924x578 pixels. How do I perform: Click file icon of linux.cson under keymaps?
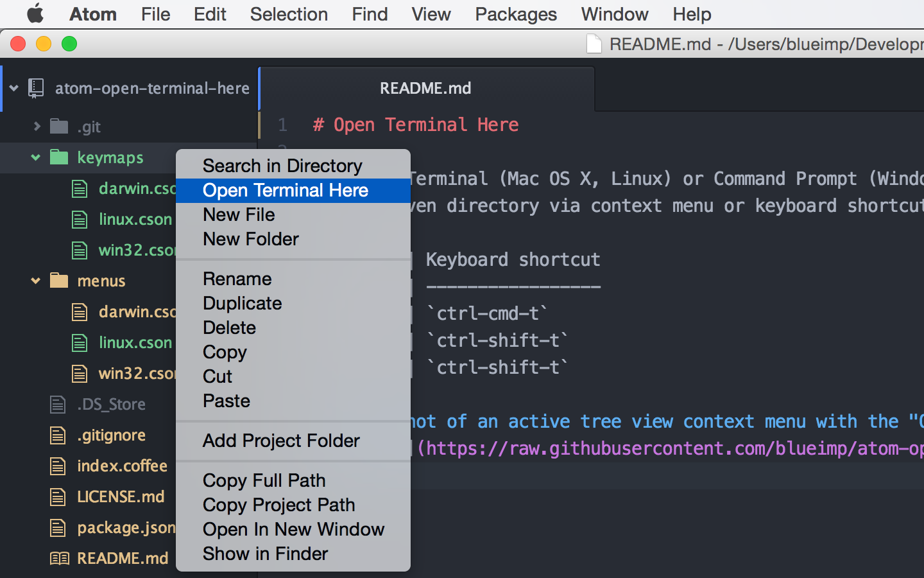(80, 219)
